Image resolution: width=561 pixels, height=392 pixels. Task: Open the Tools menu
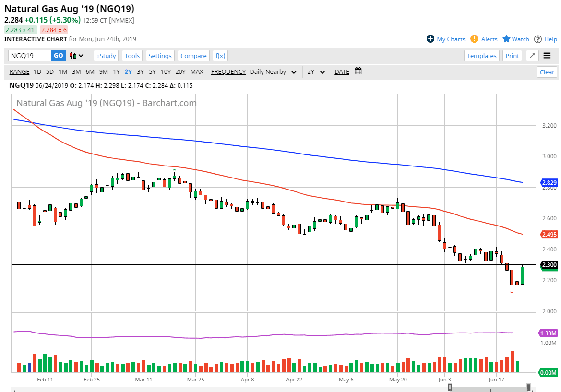[132, 56]
